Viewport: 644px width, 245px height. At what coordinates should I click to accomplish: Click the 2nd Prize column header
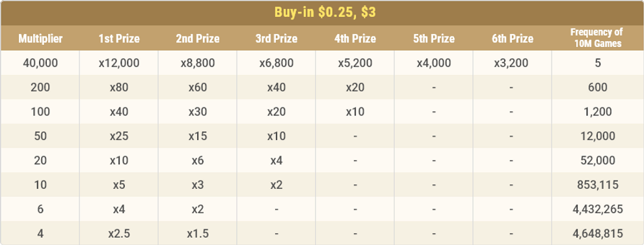(198, 38)
